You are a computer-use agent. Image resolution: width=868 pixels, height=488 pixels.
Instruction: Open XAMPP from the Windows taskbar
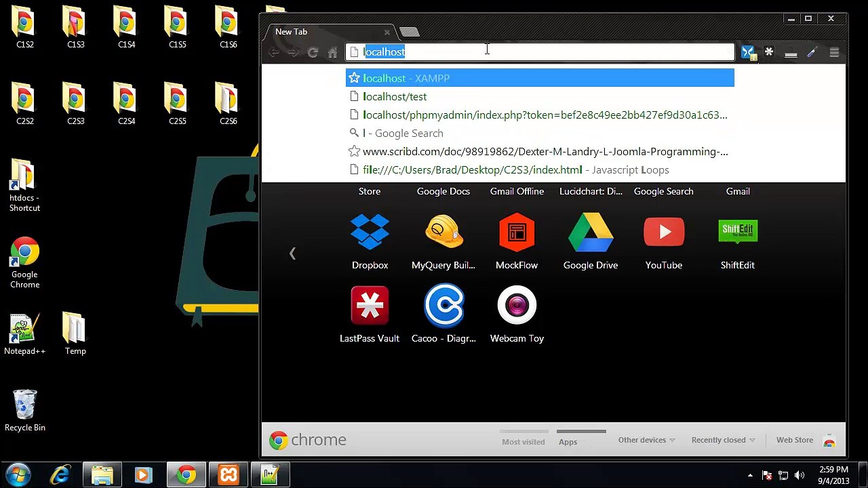pyautogui.click(x=229, y=474)
